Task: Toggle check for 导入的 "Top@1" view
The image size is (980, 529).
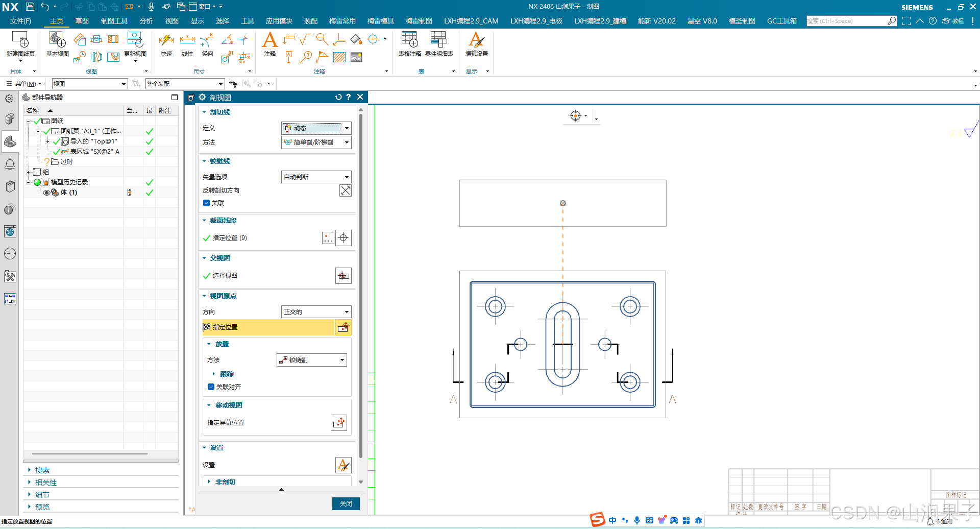Action: [56, 141]
